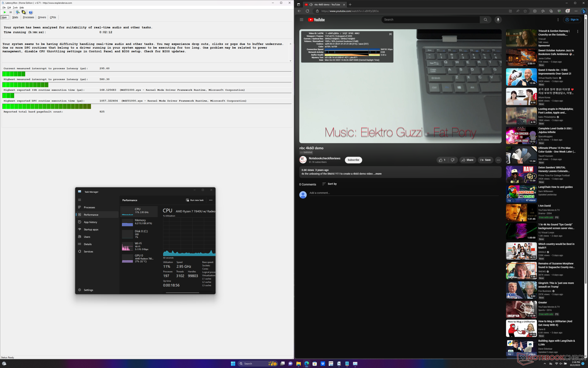Screen dimensions: 588x368
Task: Open Microsoft Store from taskbar
Action: [x=315, y=364]
